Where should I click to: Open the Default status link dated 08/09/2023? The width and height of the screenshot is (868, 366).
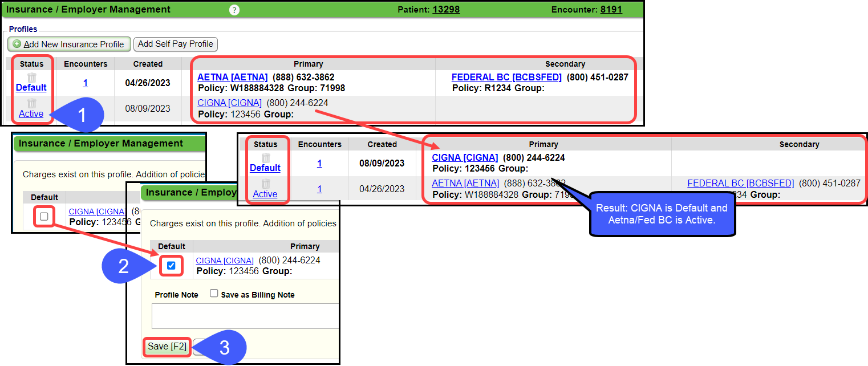click(265, 168)
